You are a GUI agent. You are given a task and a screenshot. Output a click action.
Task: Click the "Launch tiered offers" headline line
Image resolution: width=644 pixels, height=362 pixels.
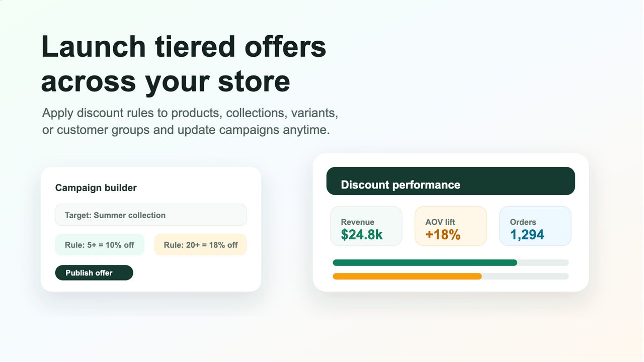184,47
